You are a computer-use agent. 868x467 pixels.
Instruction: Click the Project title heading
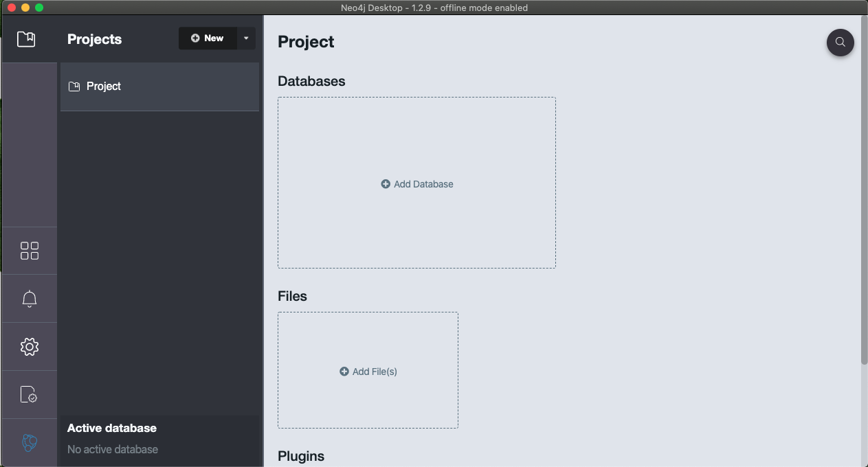(306, 42)
